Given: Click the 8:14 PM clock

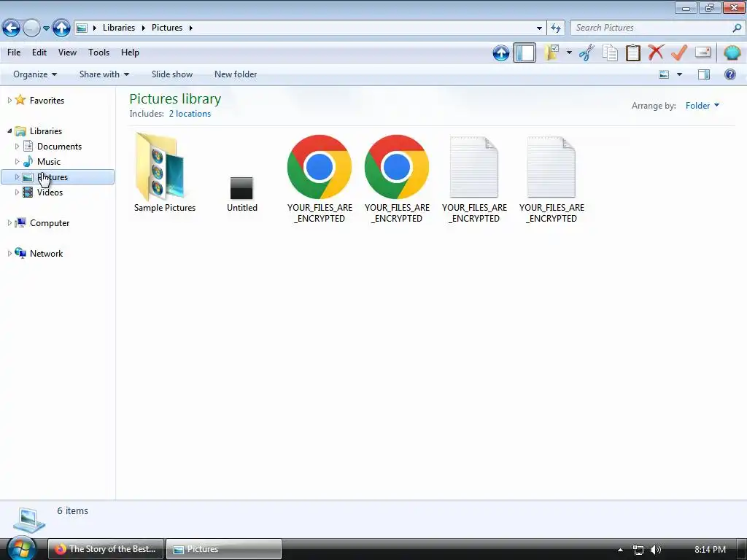Looking at the screenshot, I should pos(710,550).
